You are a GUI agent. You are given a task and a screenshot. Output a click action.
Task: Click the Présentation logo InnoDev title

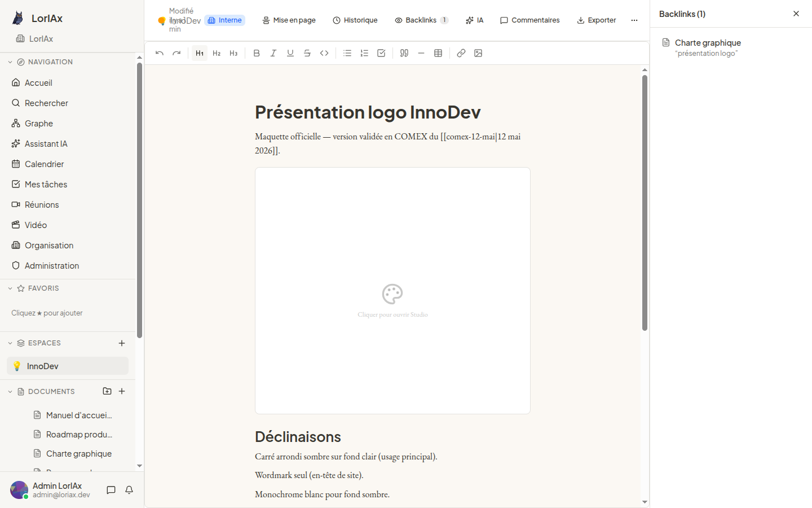point(368,112)
